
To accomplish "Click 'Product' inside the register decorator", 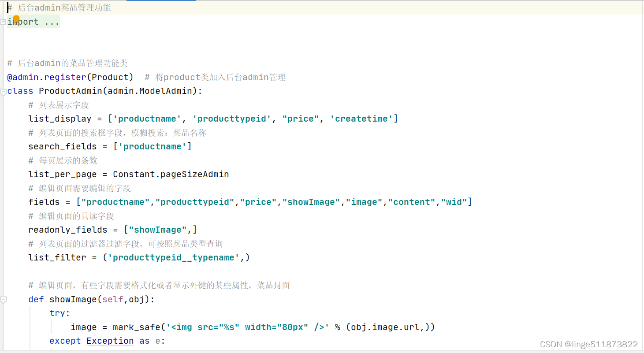I will [110, 77].
